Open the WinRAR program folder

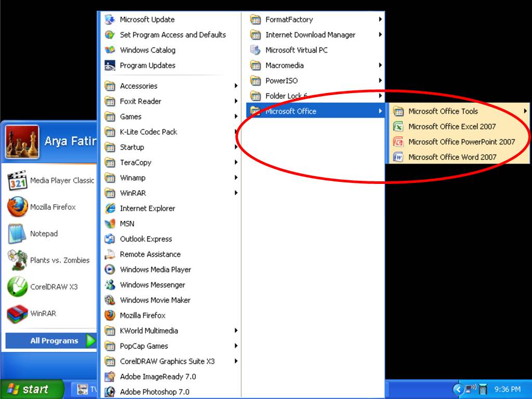click(171, 193)
